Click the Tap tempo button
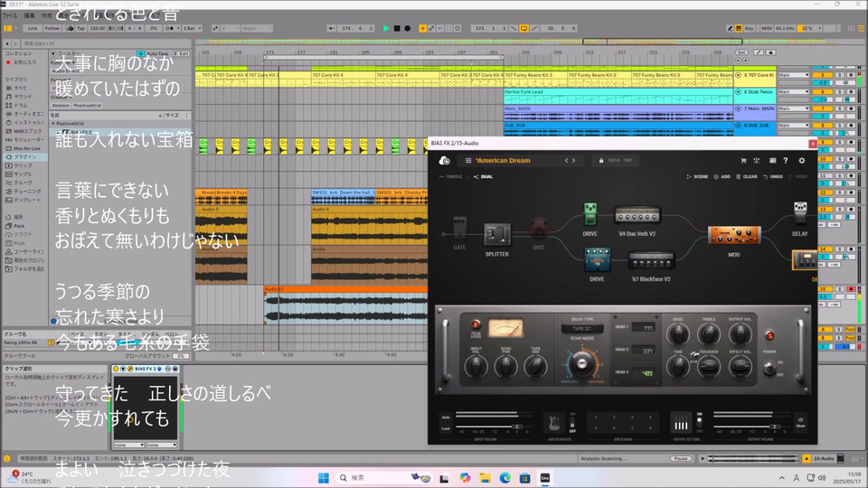 pyautogui.click(x=80, y=28)
